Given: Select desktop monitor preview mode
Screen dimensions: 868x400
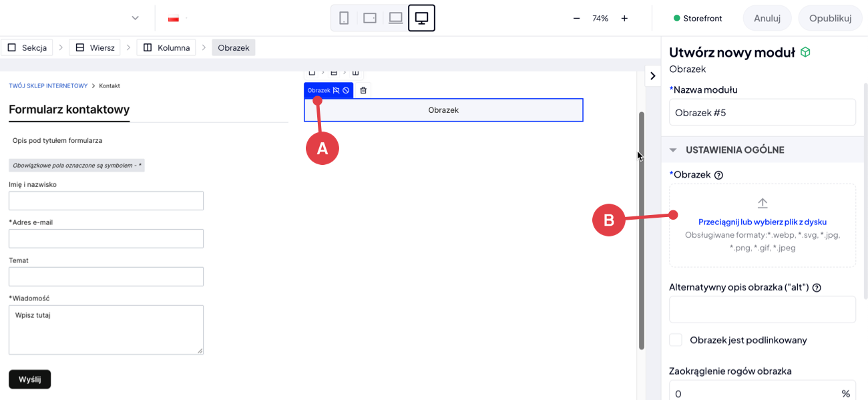Looking at the screenshot, I should click(421, 18).
